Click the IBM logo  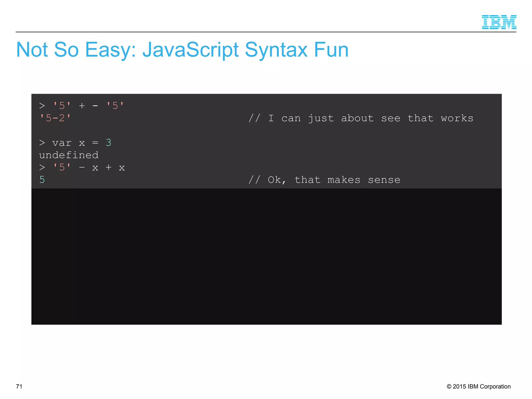[499, 22]
